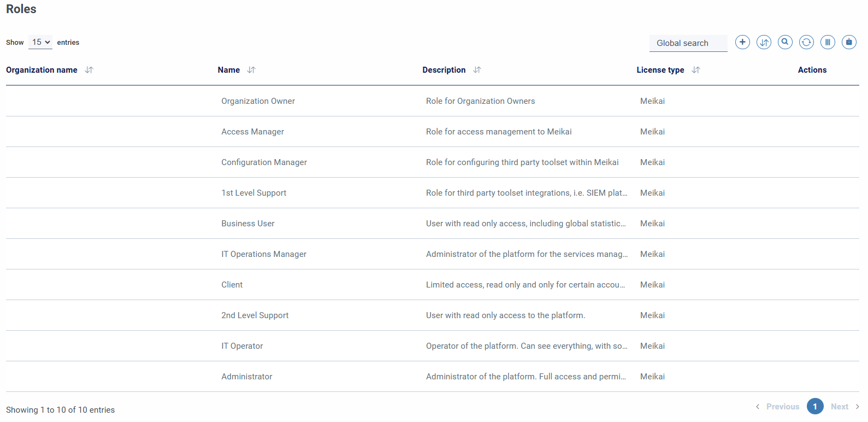Click the License type column header label
This screenshot has height=422, width=868.
click(x=660, y=70)
